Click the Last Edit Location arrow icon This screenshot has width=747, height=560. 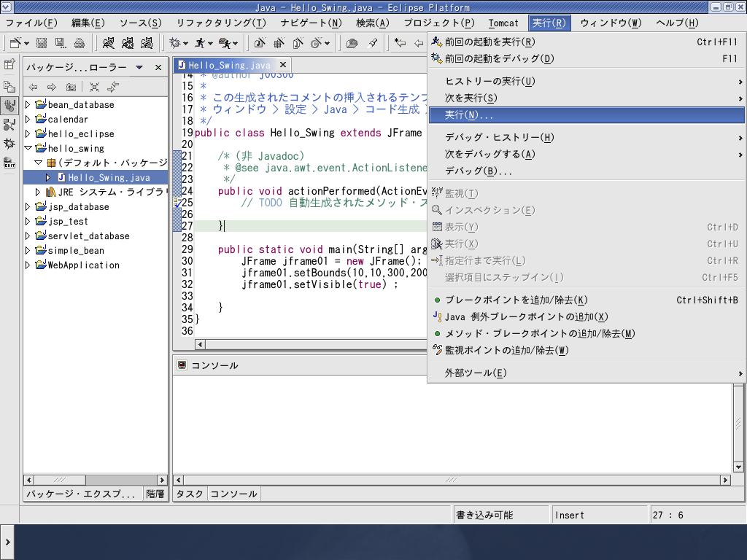click(400, 43)
